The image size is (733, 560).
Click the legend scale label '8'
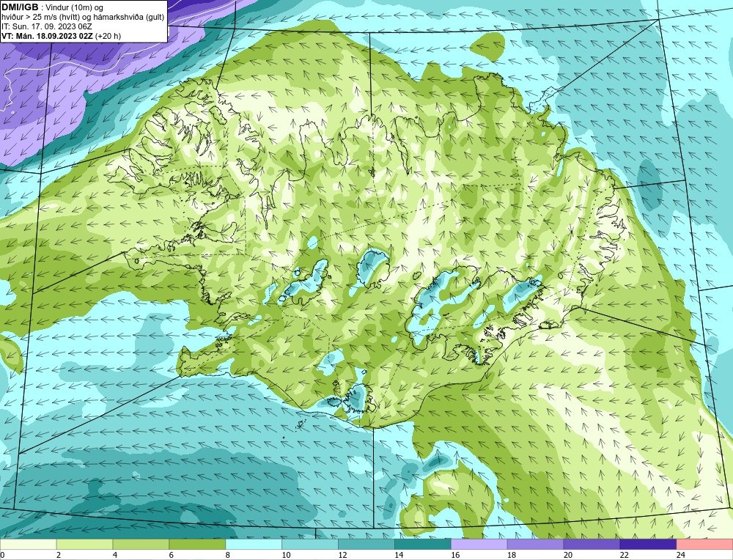click(228, 556)
